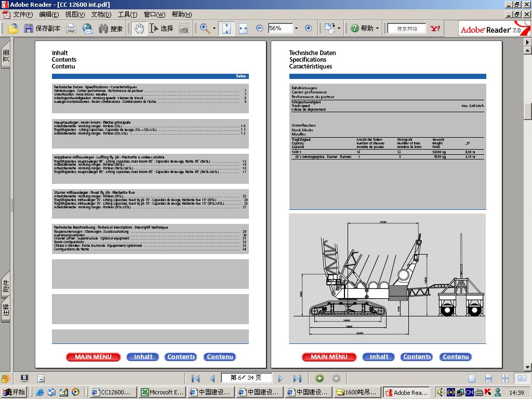Click the Save a copy floppy icon
Viewport: 532px width, 399px height.
coord(29,29)
